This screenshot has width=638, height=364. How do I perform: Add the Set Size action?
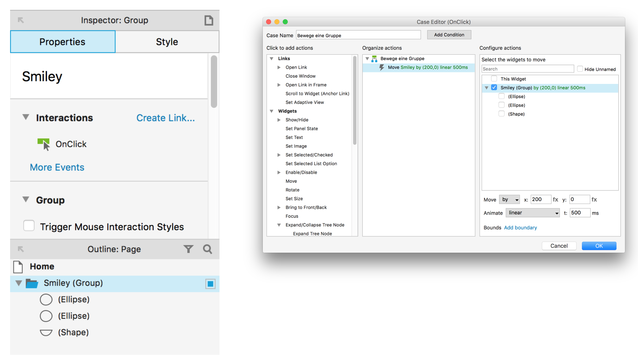(294, 199)
